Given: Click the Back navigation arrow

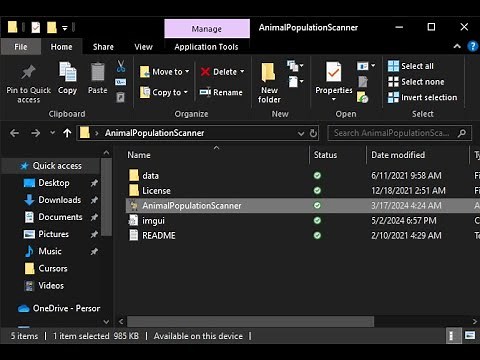Looking at the screenshot, I should pyautogui.click(x=14, y=133).
